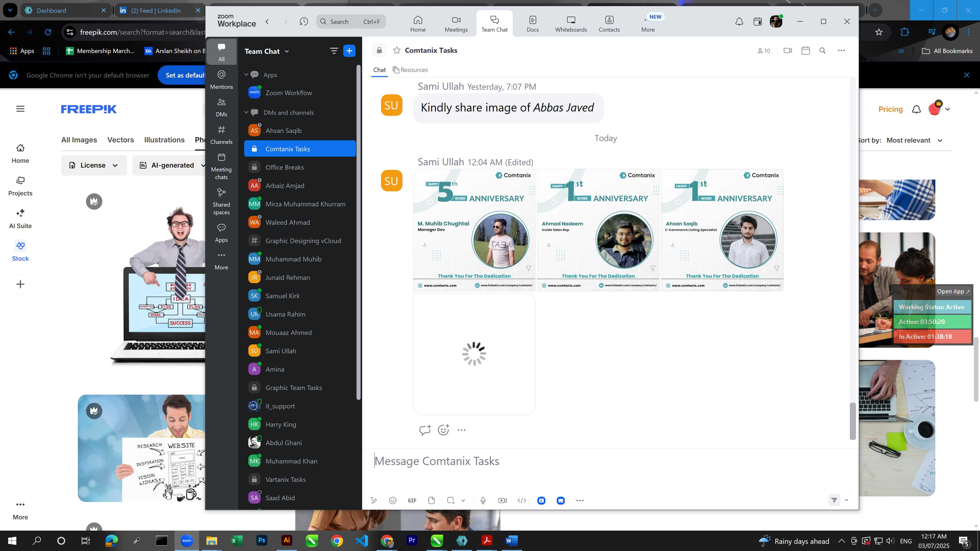Open Ahsan Saqib anniversary image
The height and width of the screenshot is (551, 980).
pyautogui.click(x=722, y=230)
